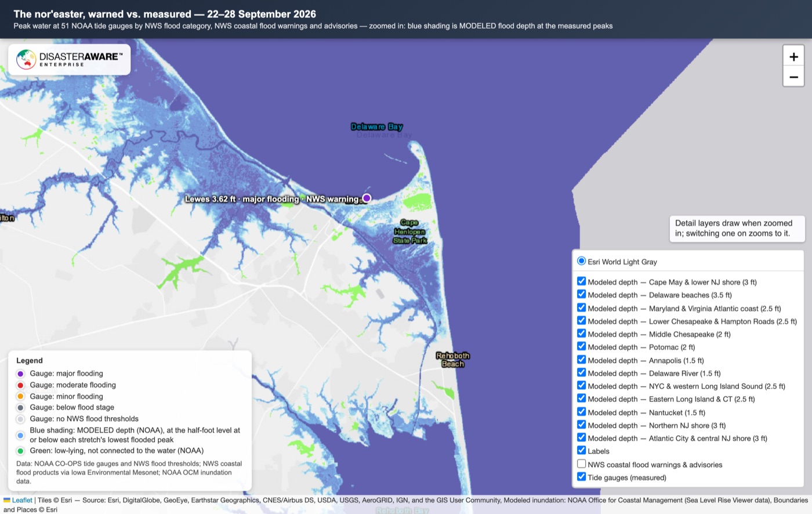
Task: Open the Leaflet attribution link
Action: [22, 500]
